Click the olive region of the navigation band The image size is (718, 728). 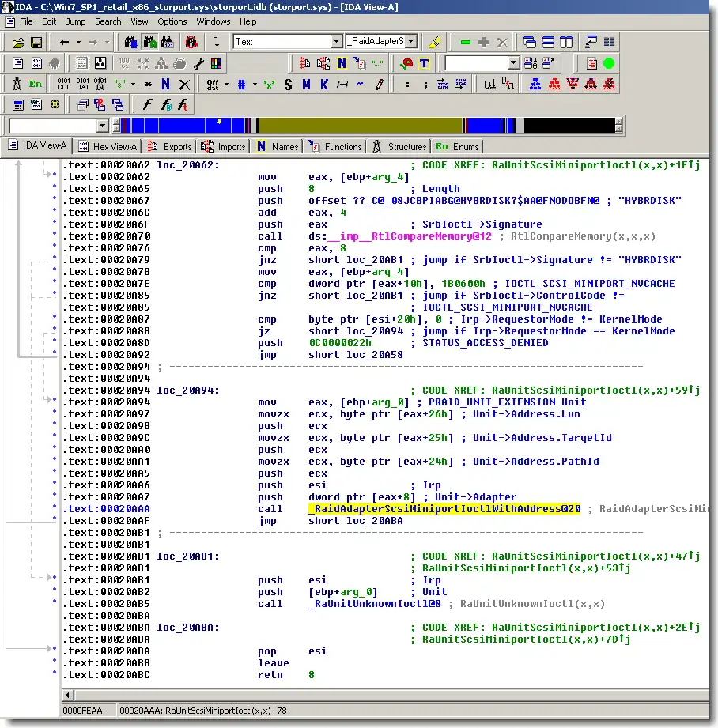(x=360, y=126)
